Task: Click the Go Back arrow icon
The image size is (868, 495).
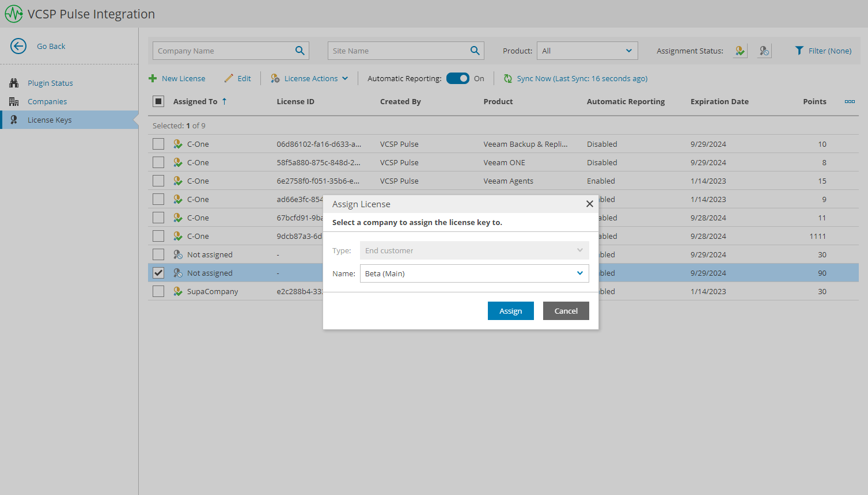Action: (x=18, y=46)
